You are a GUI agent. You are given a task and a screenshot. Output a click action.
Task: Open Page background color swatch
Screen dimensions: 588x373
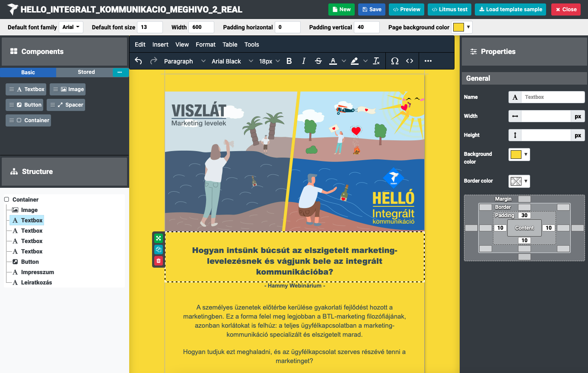pyautogui.click(x=461, y=27)
